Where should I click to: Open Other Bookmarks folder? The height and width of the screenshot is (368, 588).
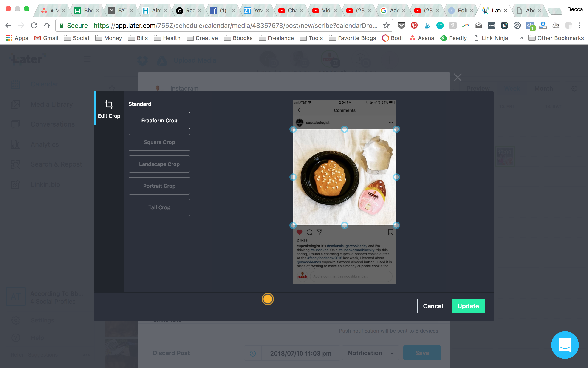coord(556,38)
